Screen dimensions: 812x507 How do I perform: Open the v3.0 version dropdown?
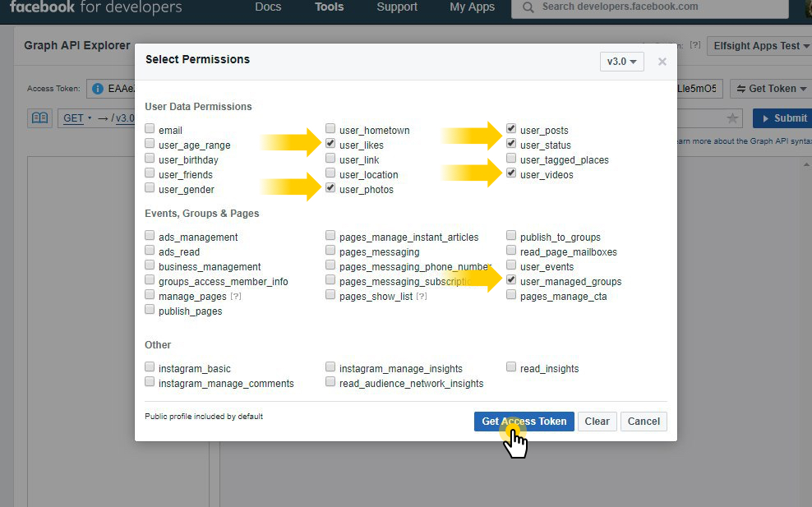[x=622, y=60]
